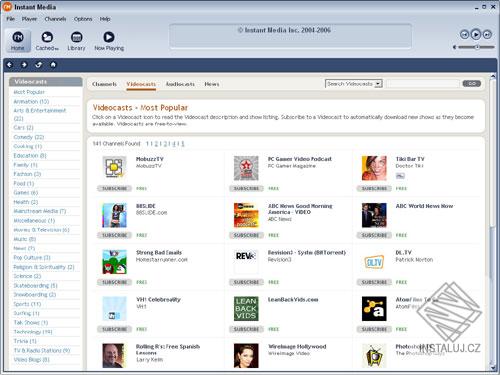Open the DL.TV thumbnail
This screenshot has width=500, height=375.
pyautogui.click(x=374, y=262)
